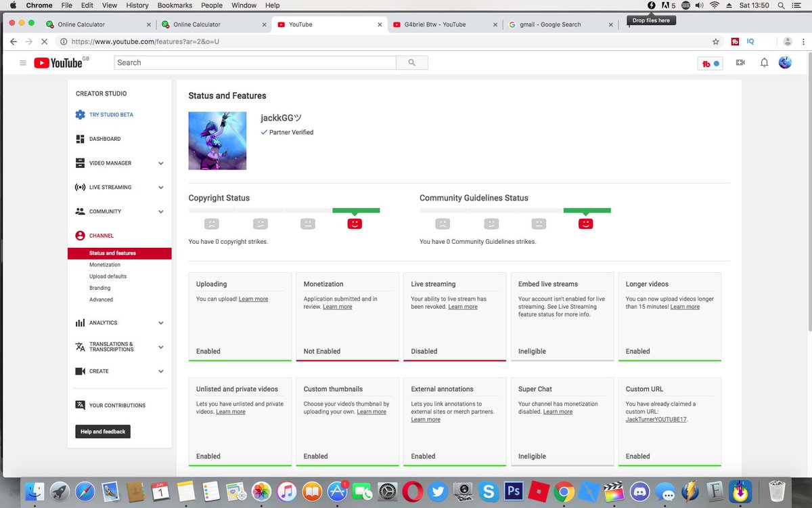
Task: Click Learn more in Uploading card
Action: 253,299
